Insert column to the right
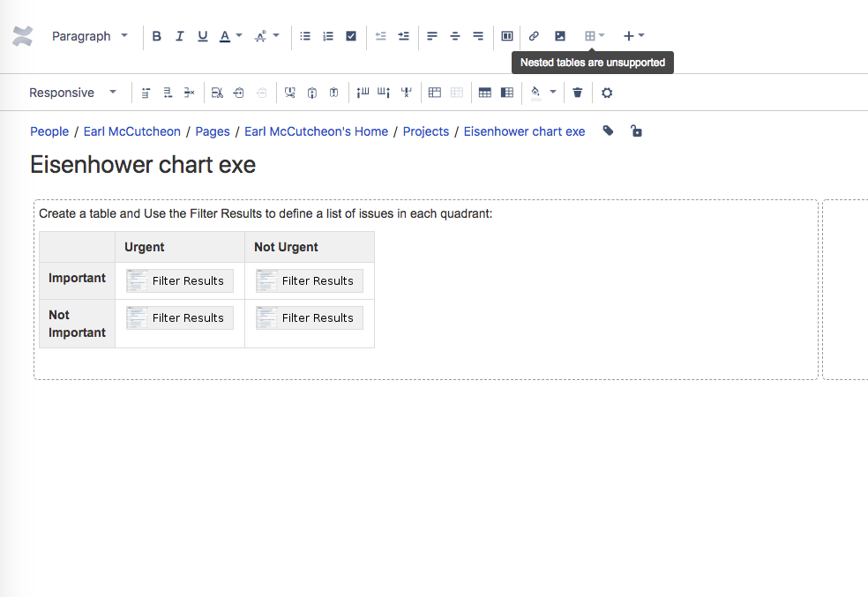Screen dimensions: 868x597 point(385,93)
